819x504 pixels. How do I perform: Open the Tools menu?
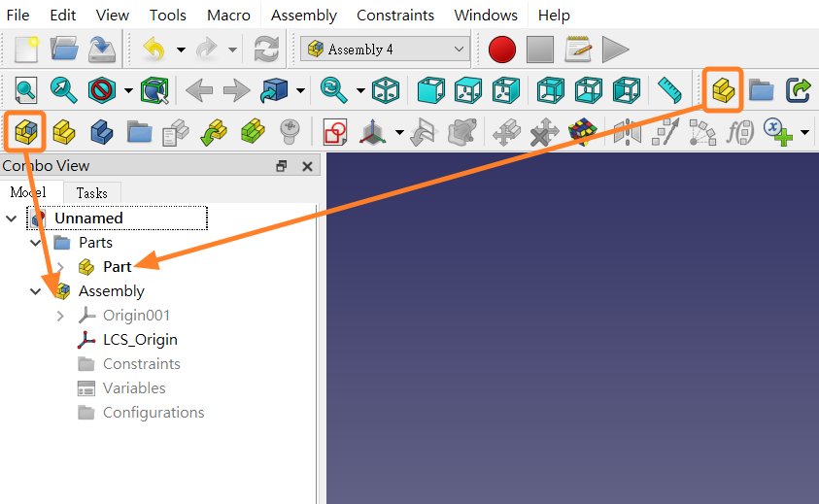(168, 16)
